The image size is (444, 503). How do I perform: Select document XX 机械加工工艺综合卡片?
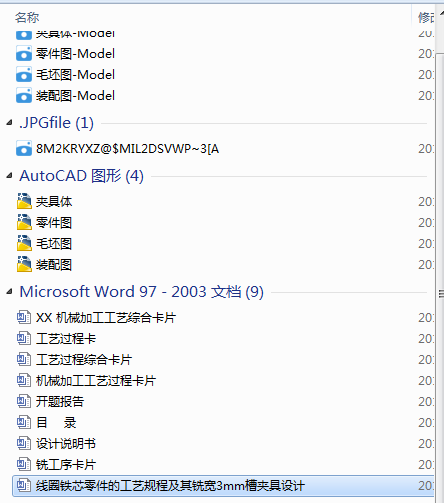[106, 317]
